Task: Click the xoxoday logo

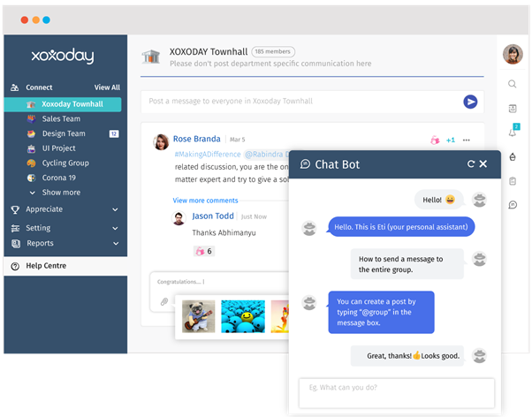Action: (63, 56)
